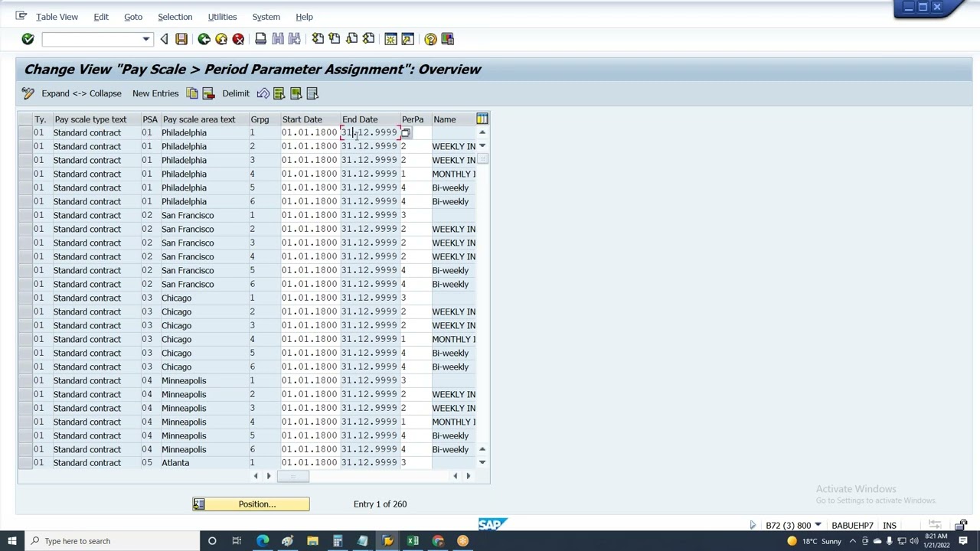
Task: Click the New Entries button
Action: pyautogui.click(x=155, y=93)
